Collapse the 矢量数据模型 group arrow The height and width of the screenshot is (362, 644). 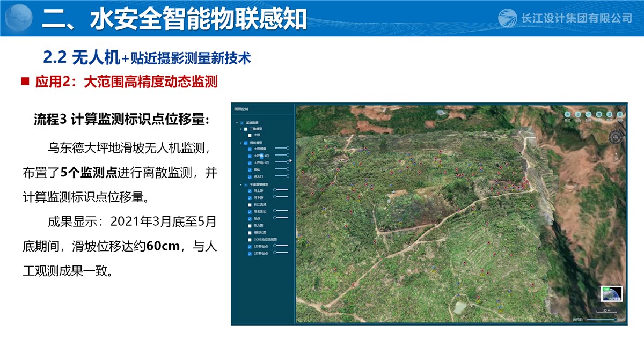[240, 184]
